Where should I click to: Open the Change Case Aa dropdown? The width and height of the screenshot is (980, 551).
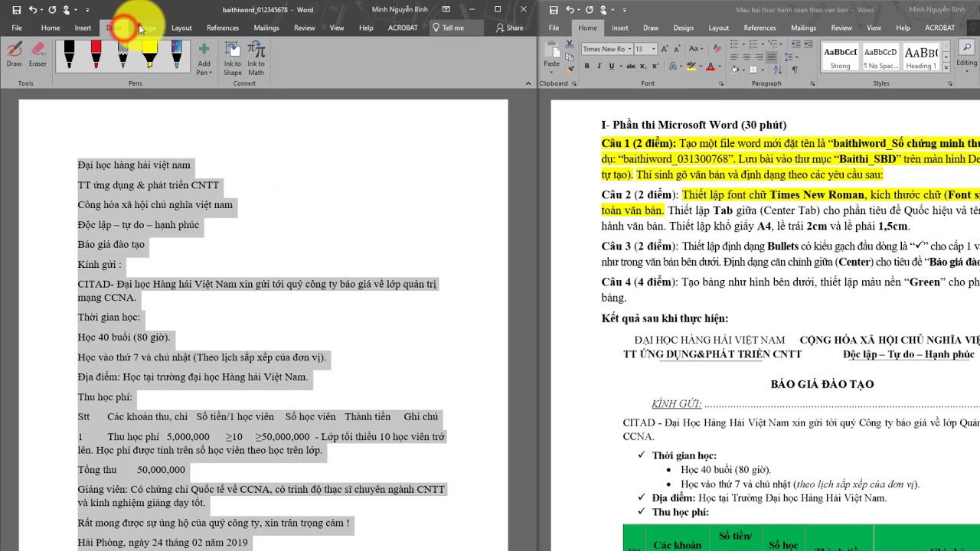pyautogui.click(x=695, y=48)
